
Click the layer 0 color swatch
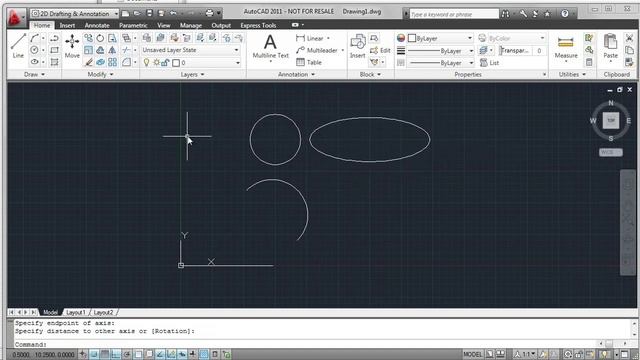(x=176, y=63)
